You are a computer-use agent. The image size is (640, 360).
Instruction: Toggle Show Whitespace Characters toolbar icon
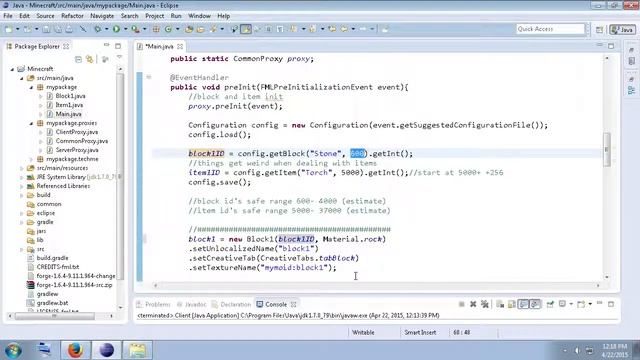pos(280,29)
